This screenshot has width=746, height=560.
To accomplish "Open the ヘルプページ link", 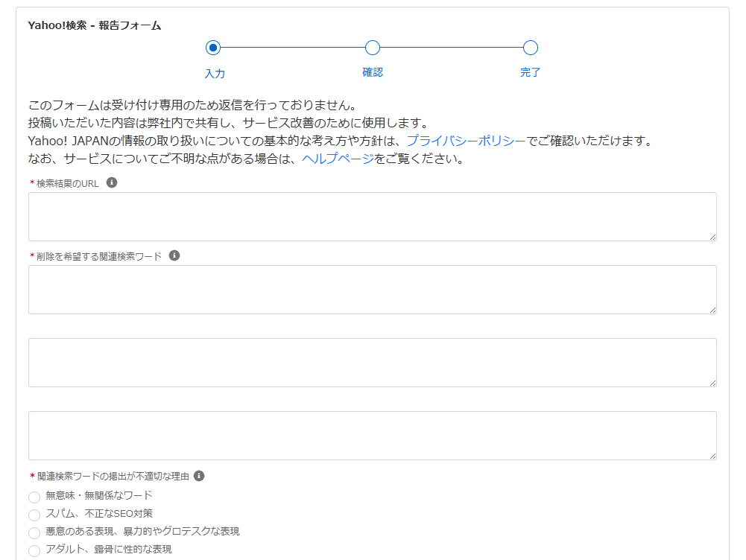I will click(x=338, y=159).
